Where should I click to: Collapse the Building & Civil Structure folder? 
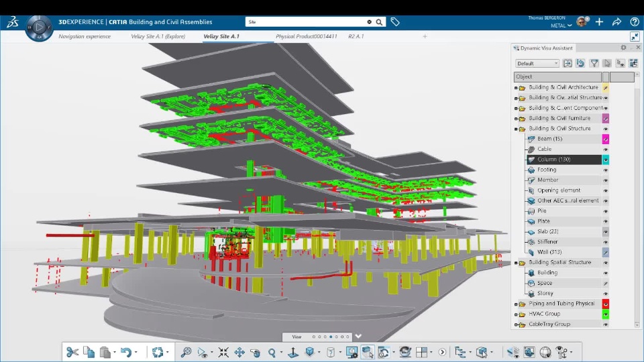point(516,129)
